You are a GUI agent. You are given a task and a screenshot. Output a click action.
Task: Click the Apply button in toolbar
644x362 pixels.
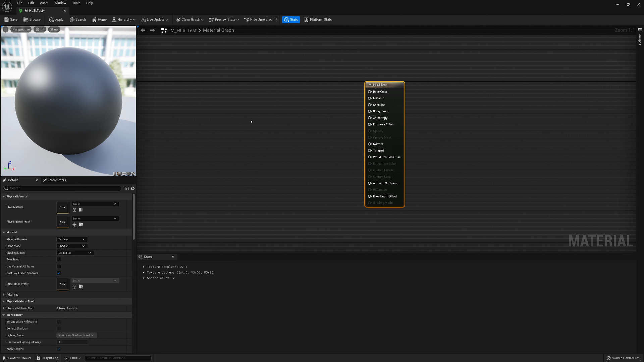(57, 19)
